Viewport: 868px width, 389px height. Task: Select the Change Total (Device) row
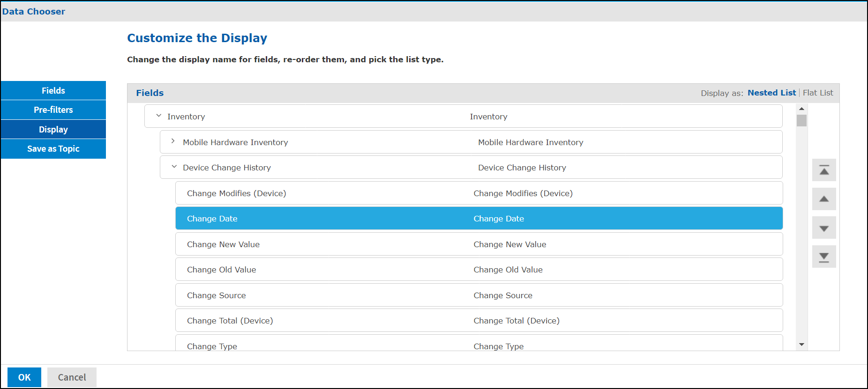coord(479,321)
